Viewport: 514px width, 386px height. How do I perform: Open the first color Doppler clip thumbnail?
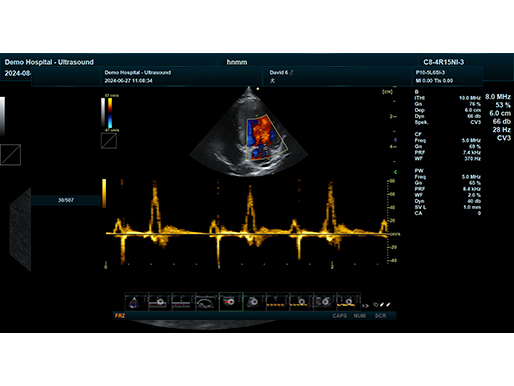tap(136, 302)
